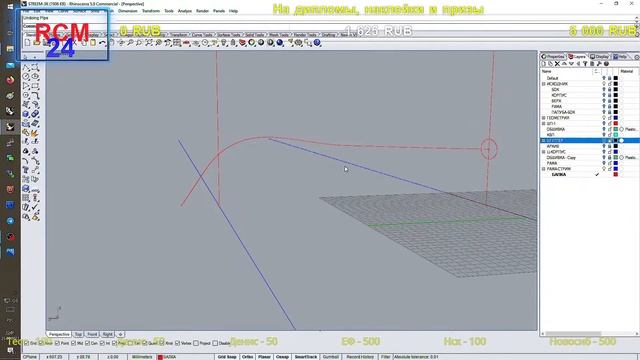
Task: Click New Layer icon in Layers panel
Action: (x=543, y=64)
